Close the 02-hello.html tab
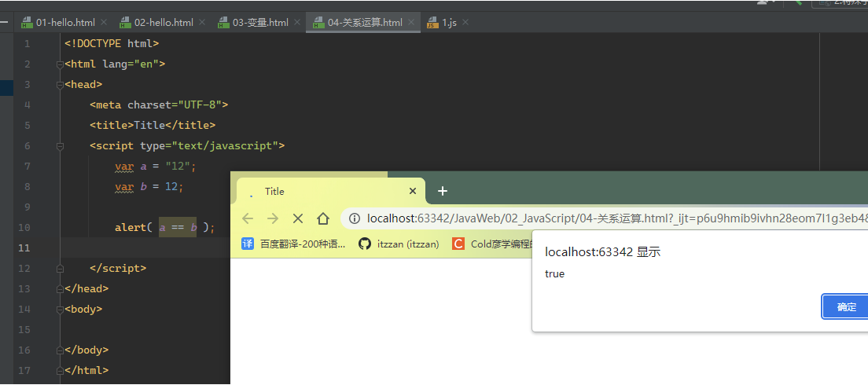868x385 pixels. coord(201,23)
